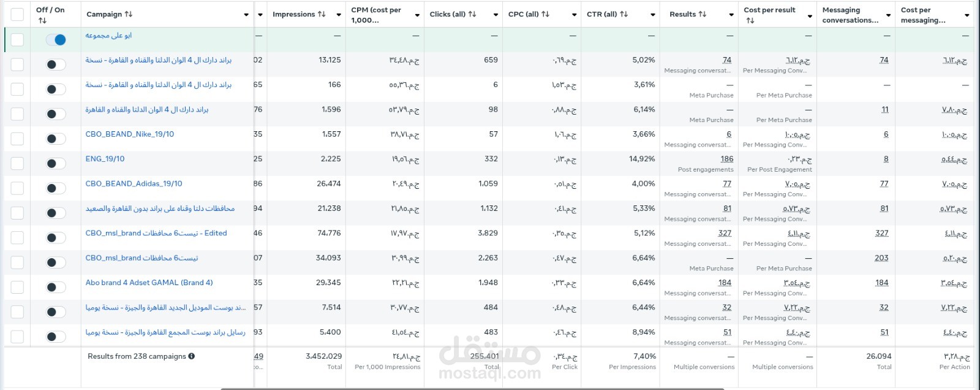Open Messaging conversations column dropdown

888,15
